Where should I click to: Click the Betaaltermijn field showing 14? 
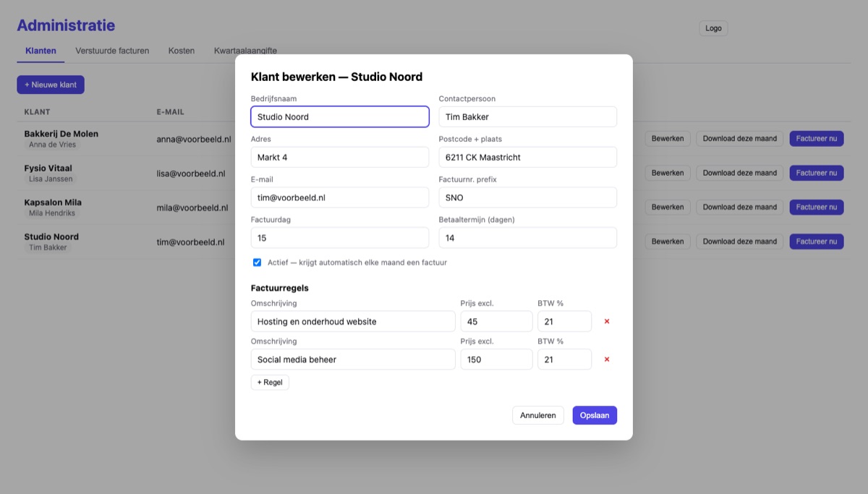[x=528, y=238]
